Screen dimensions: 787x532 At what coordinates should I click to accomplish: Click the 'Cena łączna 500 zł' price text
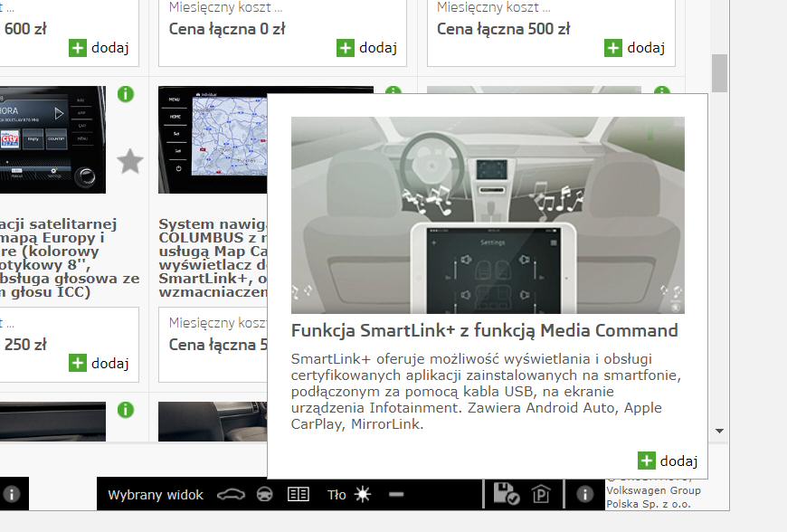(x=504, y=29)
